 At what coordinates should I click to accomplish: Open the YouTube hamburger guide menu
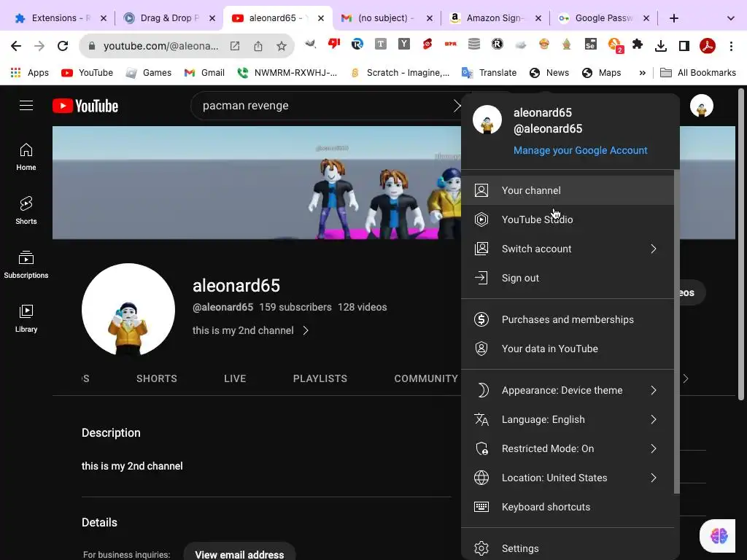pos(26,105)
